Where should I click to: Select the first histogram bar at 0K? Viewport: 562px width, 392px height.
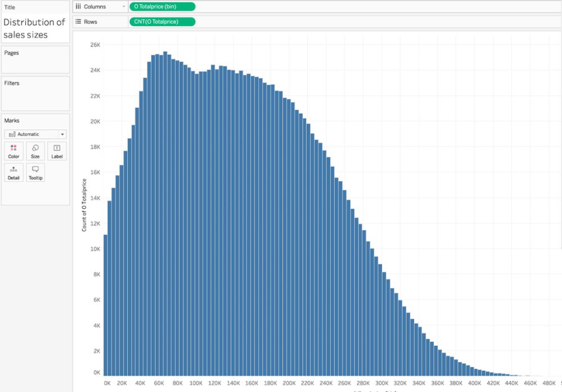coord(106,306)
